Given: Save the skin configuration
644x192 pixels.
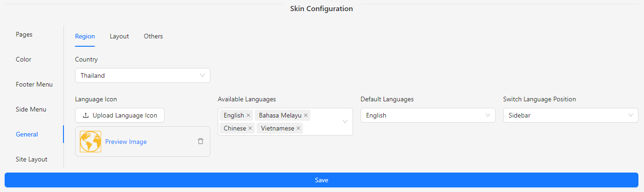Looking at the screenshot, I should click(322, 180).
